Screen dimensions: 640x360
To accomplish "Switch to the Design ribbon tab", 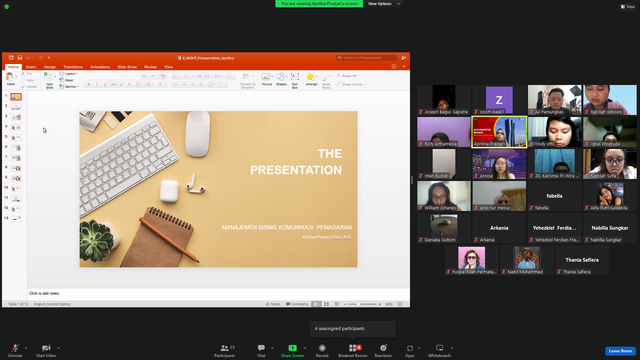I will [x=50, y=67].
